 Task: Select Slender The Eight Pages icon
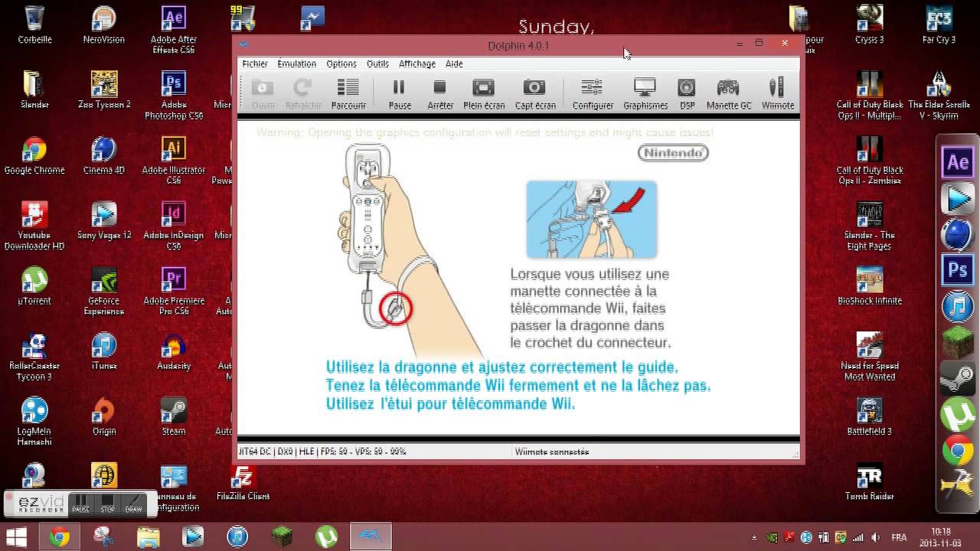[870, 226]
